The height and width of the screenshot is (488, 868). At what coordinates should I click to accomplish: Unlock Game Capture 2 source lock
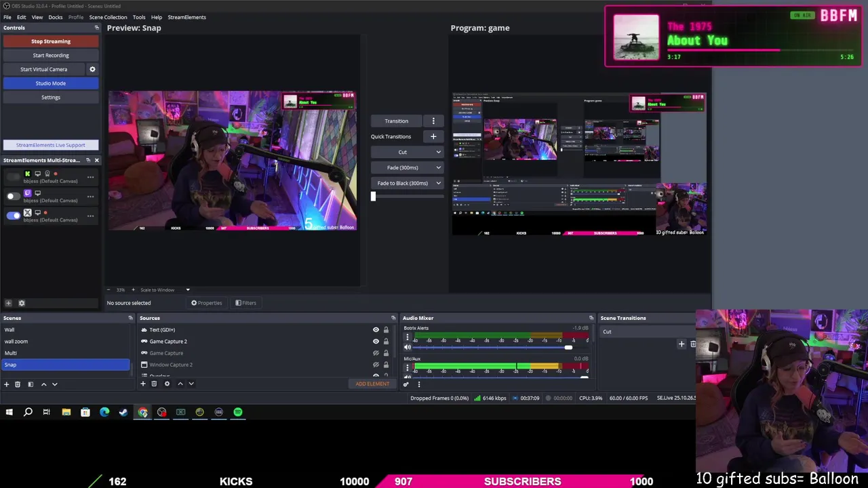click(386, 342)
